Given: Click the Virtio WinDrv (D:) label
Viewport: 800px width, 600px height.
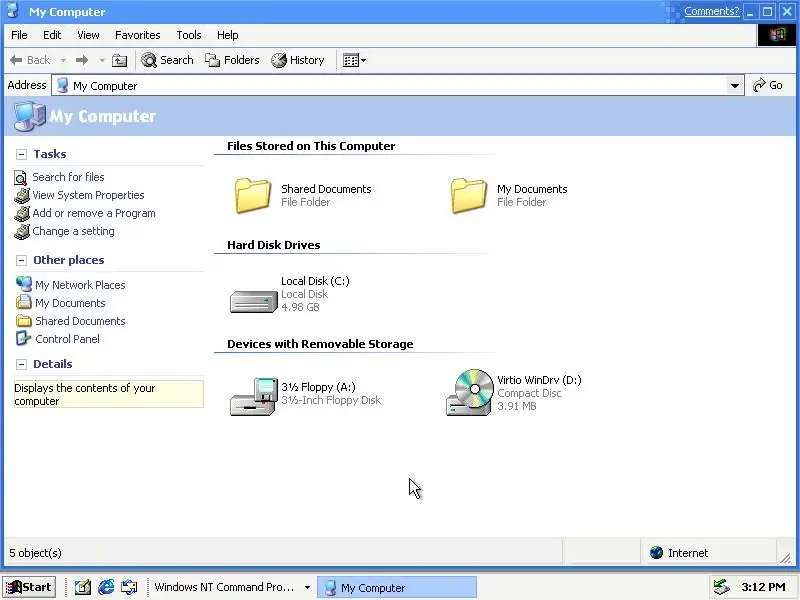Looking at the screenshot, I should click(x=539, y=380).
